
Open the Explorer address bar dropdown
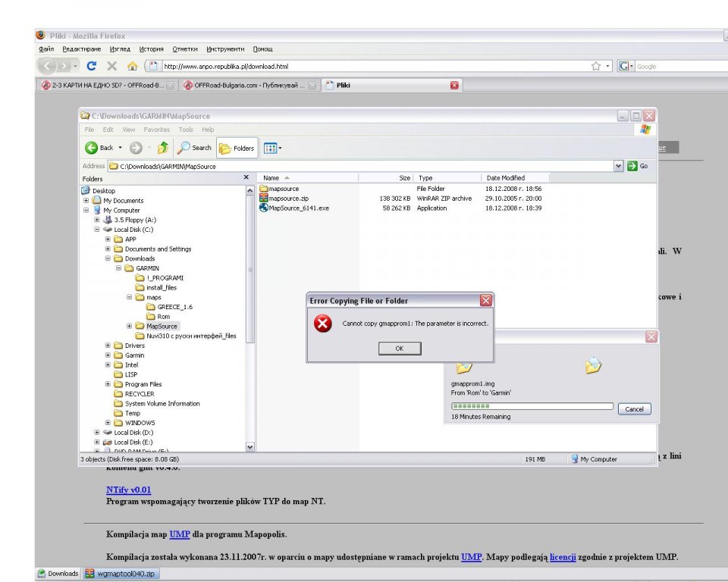(x=618, y=166)
